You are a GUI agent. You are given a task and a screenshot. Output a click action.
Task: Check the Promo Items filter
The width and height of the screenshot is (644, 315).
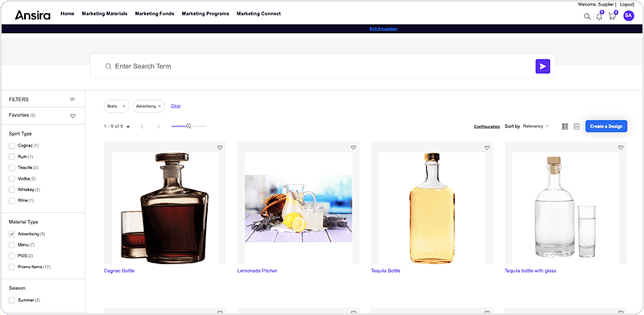[x=12, y=267]
